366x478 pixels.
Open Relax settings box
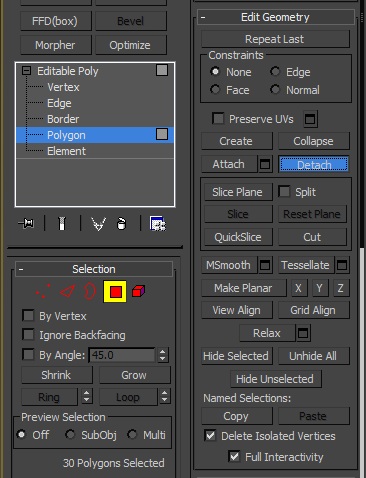tap(303, 333)
